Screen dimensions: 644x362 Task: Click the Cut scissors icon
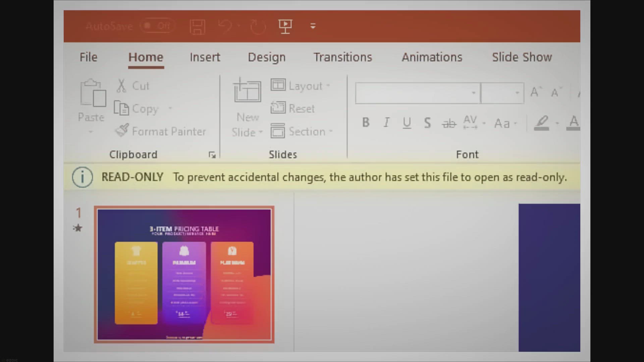tap(121, 86)
